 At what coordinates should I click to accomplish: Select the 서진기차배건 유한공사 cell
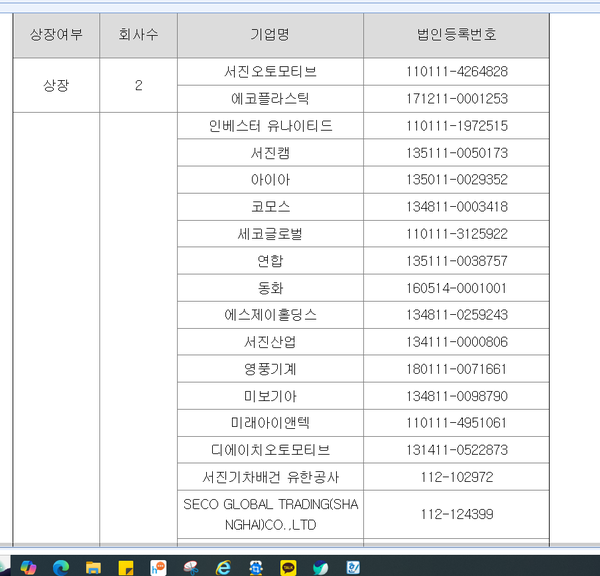pyautogui.click(x=270, y=477)
